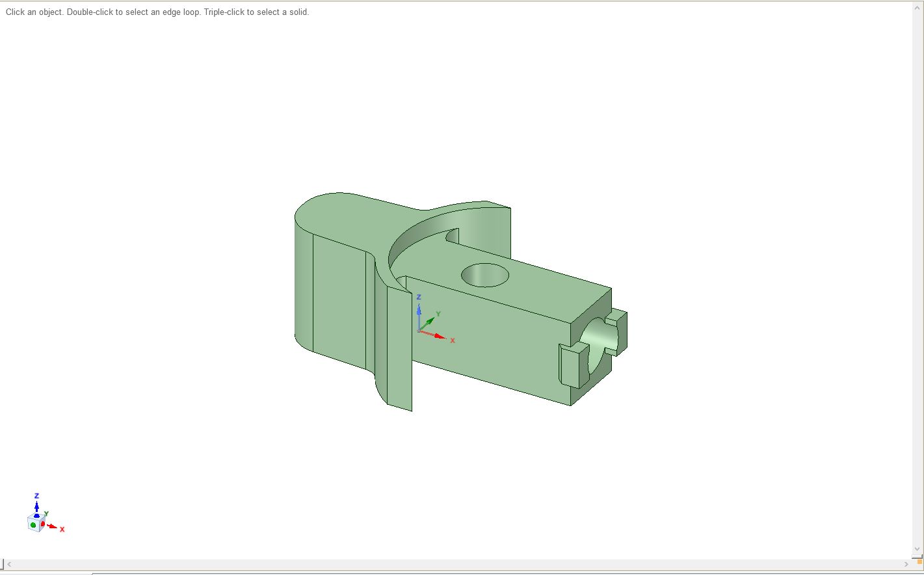The height and width of the screenshot is (575, 924).
Task: Click the horizontal scrollbar right arrow
Action: coord(906,564)
